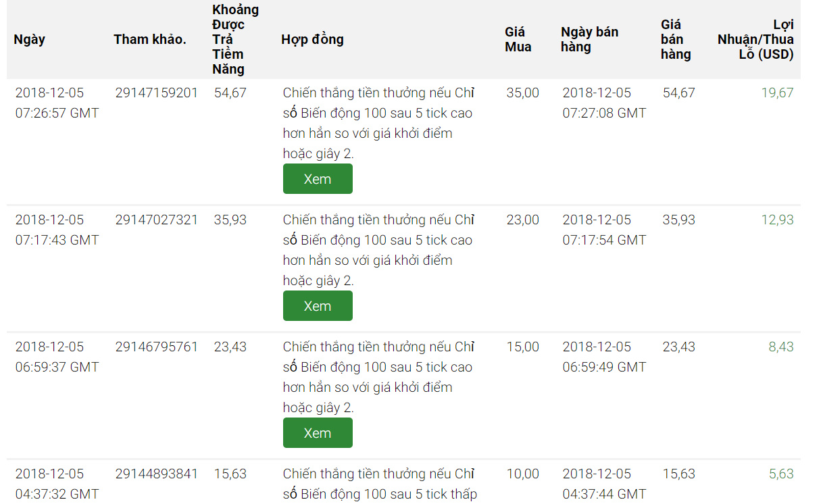Select reference number 29144893841

(157, 474)
